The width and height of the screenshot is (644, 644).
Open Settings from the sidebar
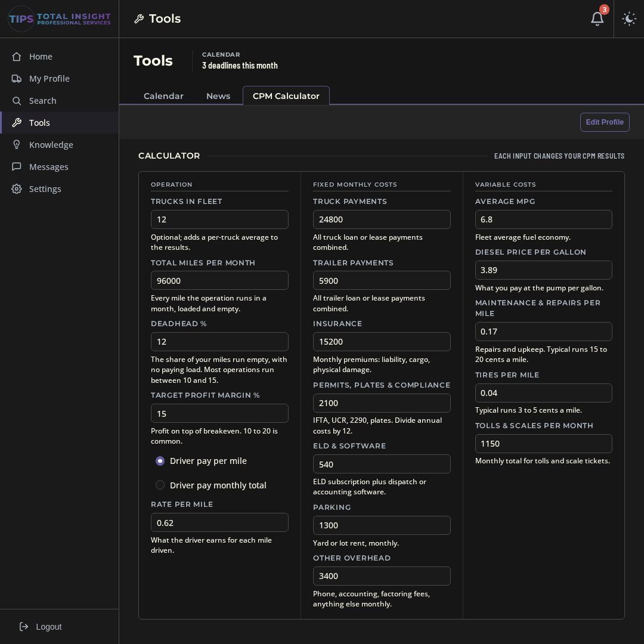point(60,189)
